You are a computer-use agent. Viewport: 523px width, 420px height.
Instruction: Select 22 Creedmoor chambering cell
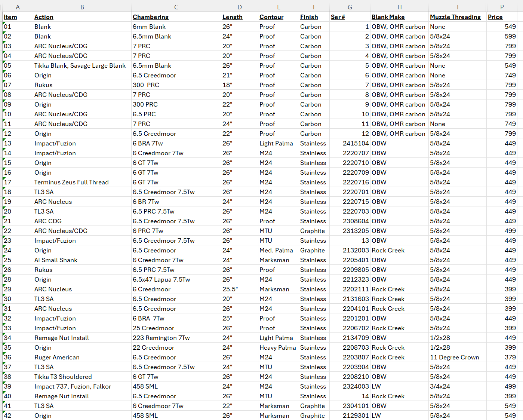[x=176, y=347]
